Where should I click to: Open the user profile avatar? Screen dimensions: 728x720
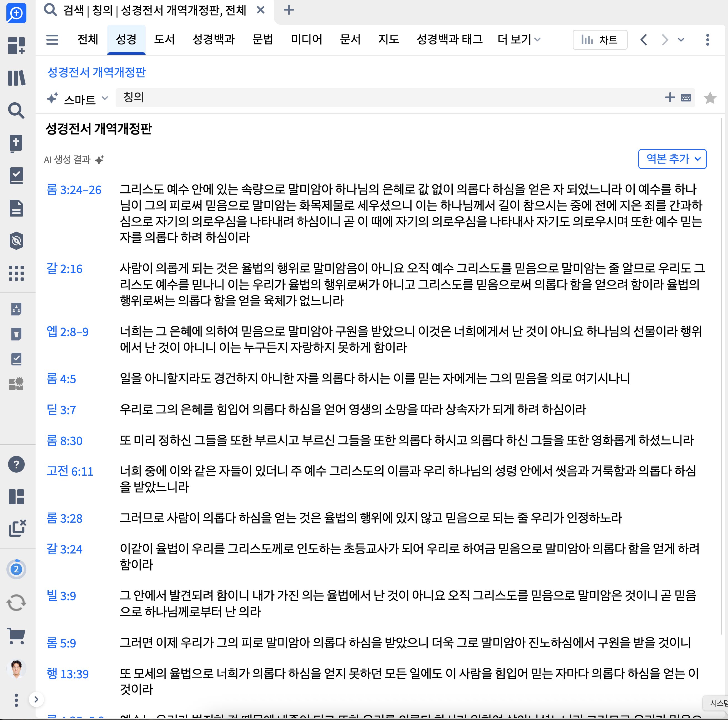click(16, 669)
